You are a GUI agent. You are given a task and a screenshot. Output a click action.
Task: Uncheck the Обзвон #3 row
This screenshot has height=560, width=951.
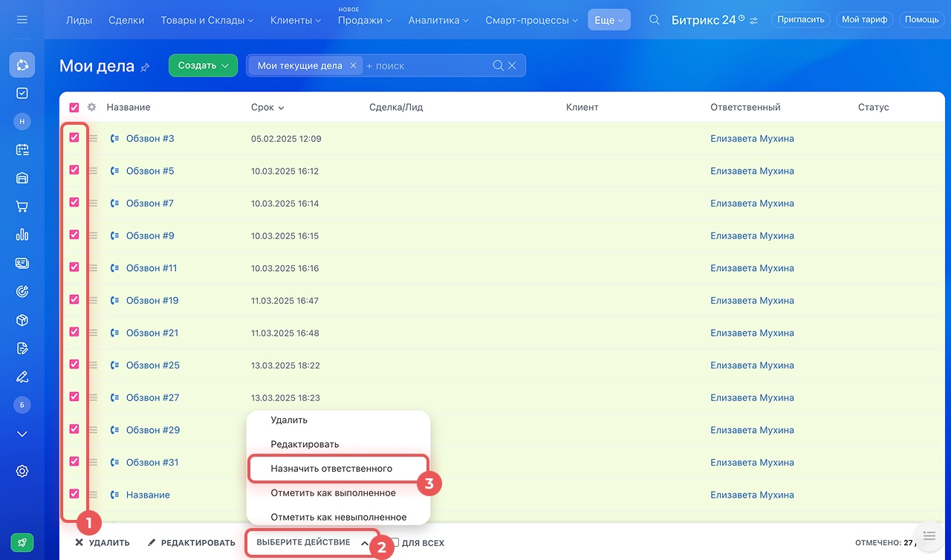click(x=74, y=137)
